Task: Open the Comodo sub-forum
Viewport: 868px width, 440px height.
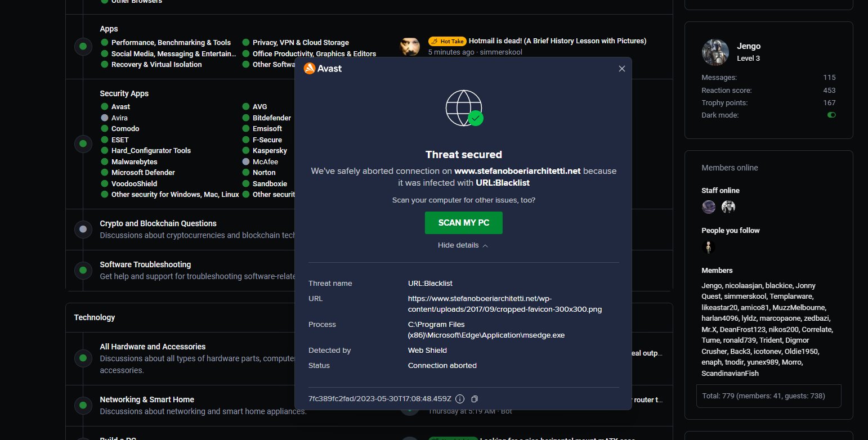Action: [126, 129]
